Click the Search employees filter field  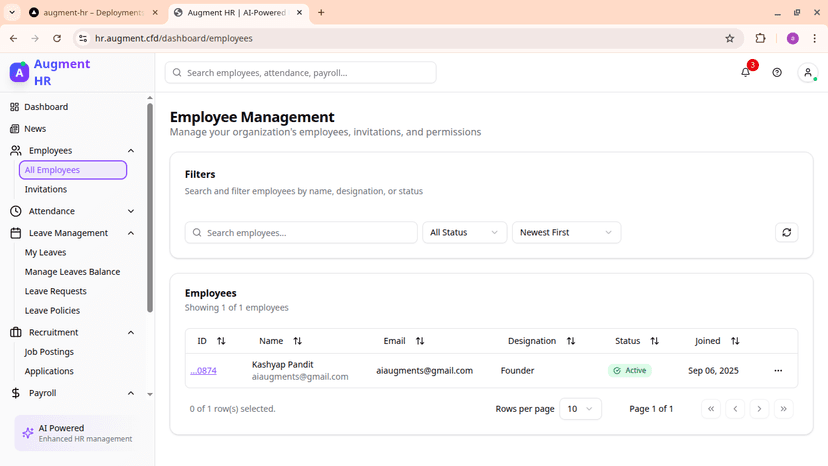[301, 232]
